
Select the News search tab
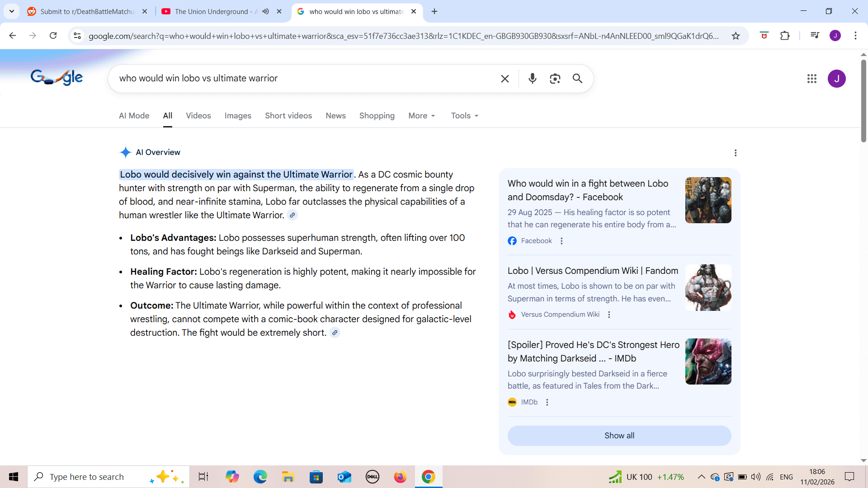[x=336, y=116]
